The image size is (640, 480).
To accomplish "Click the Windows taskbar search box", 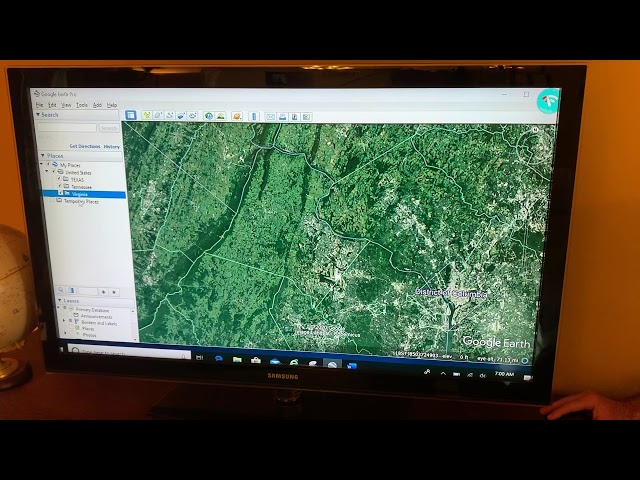I will [129, 353].
